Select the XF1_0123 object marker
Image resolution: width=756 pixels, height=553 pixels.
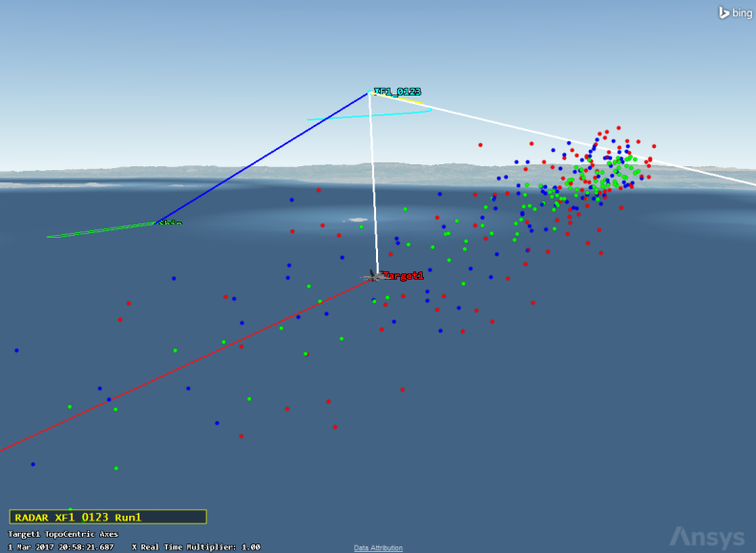(x=369, y=92)
